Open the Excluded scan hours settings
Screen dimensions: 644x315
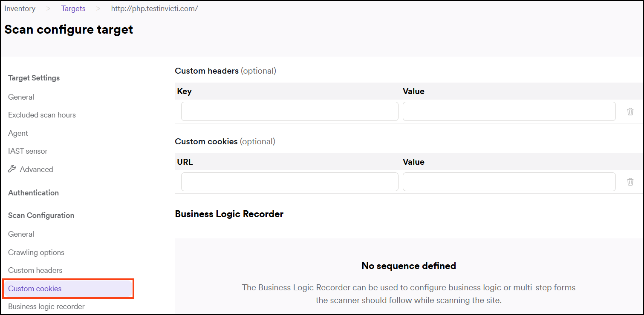click(42, 115)
